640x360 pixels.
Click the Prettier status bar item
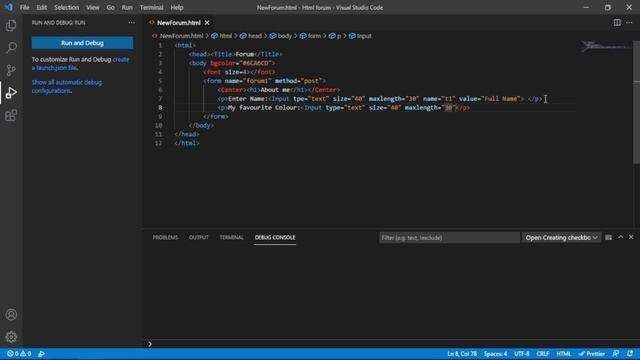coord(591,354)
